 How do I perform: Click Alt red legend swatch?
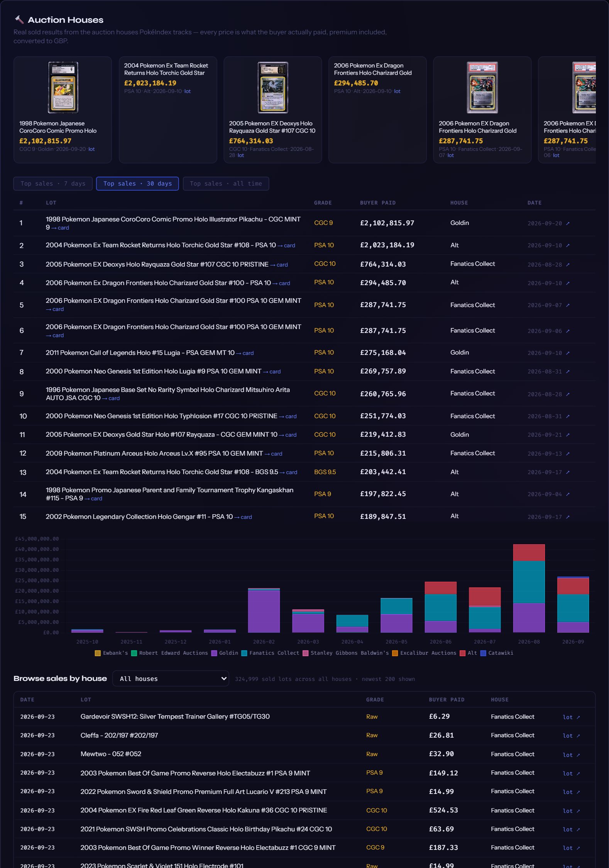point(462,653)
